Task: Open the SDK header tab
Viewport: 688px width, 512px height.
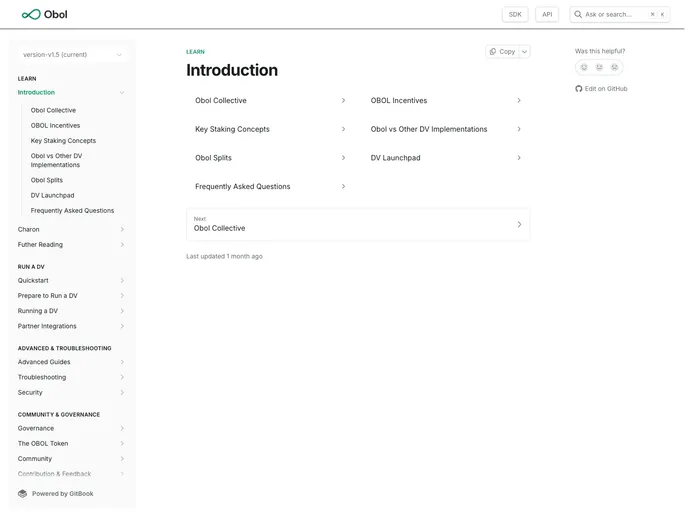Action: (515, 14)
